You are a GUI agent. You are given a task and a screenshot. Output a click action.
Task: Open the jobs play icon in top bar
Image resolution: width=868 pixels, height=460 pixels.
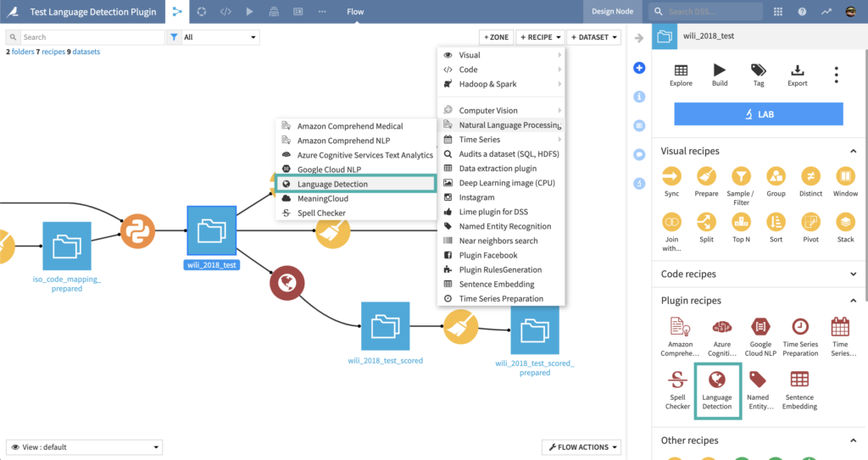[250, 12]
